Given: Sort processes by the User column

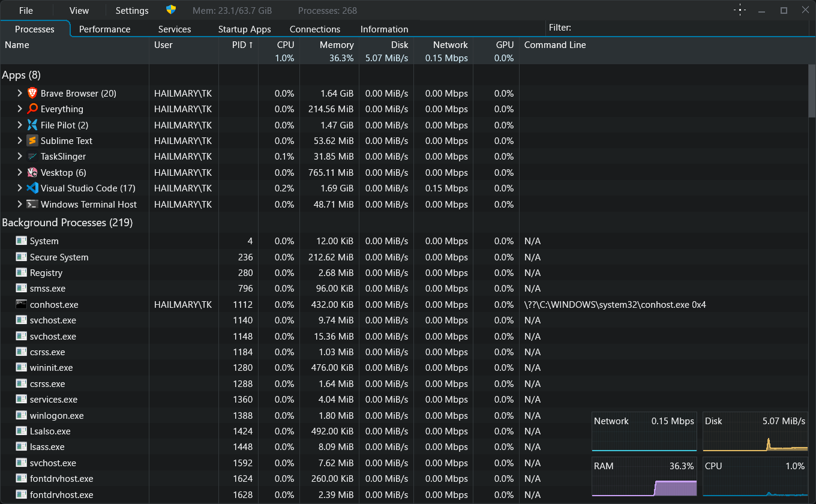Looking at the screenshot, I should [x=184, y=51].
